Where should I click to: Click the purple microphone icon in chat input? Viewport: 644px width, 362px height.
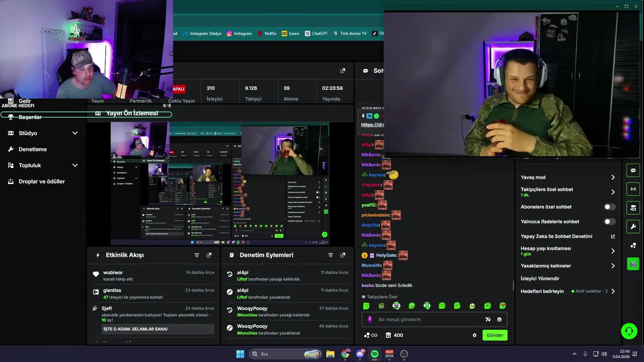370,319
